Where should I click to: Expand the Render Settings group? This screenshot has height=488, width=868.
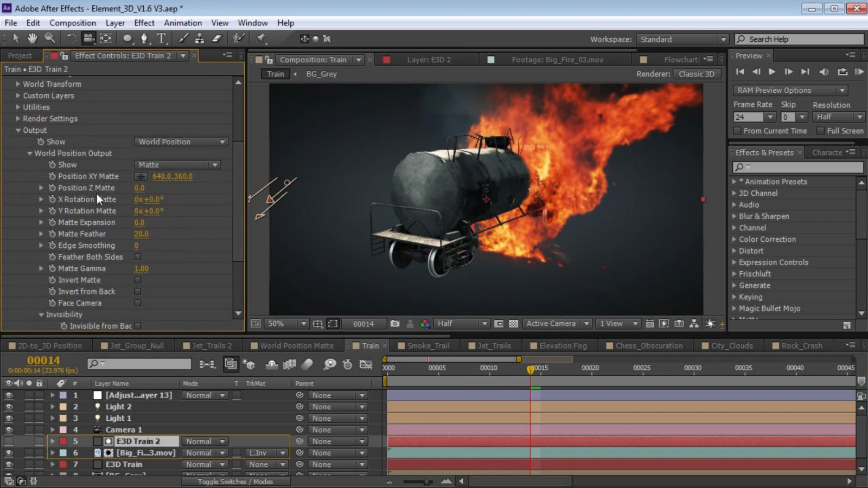pyautogui.click(x=18, y=119)
